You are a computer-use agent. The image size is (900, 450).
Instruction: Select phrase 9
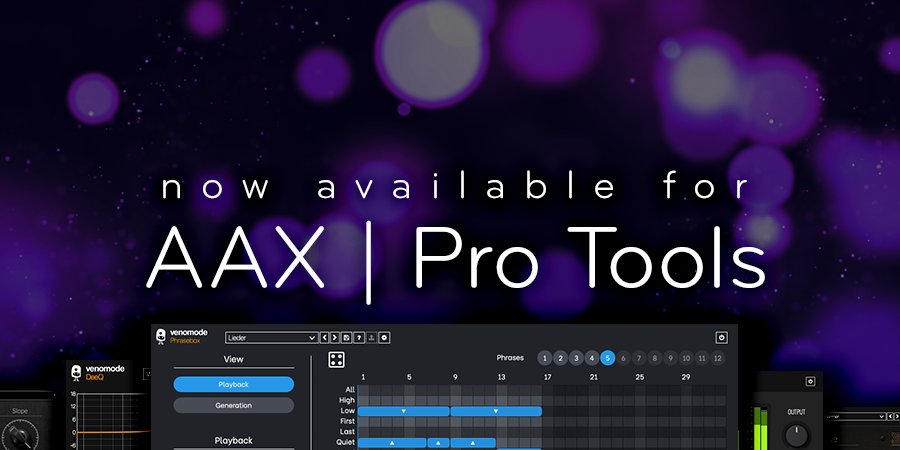point(670,358)
